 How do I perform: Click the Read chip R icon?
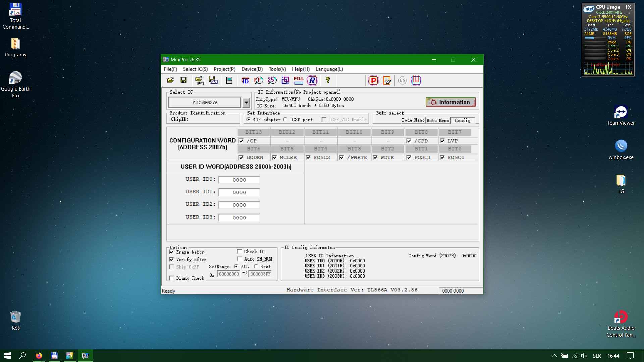312,80
